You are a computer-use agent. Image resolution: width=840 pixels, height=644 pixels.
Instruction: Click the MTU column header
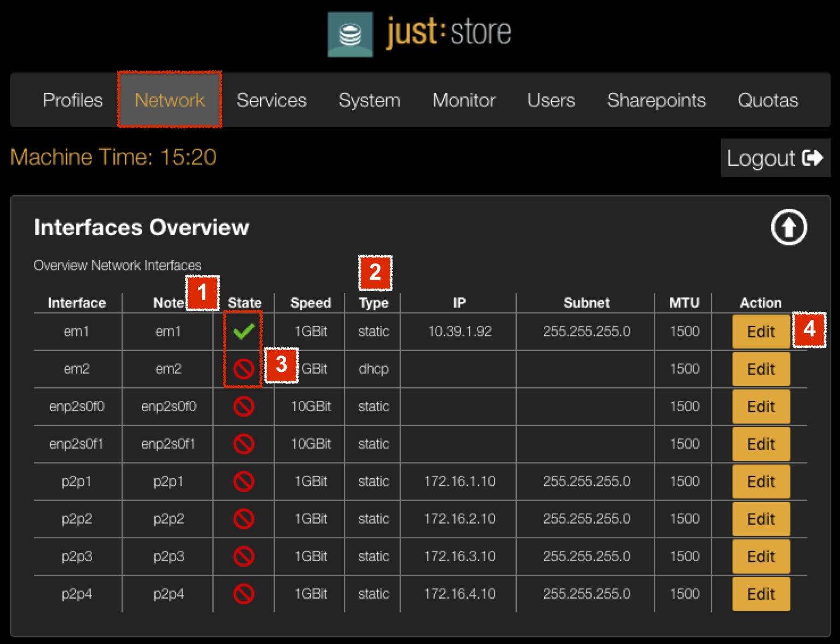tap(684, 303)
